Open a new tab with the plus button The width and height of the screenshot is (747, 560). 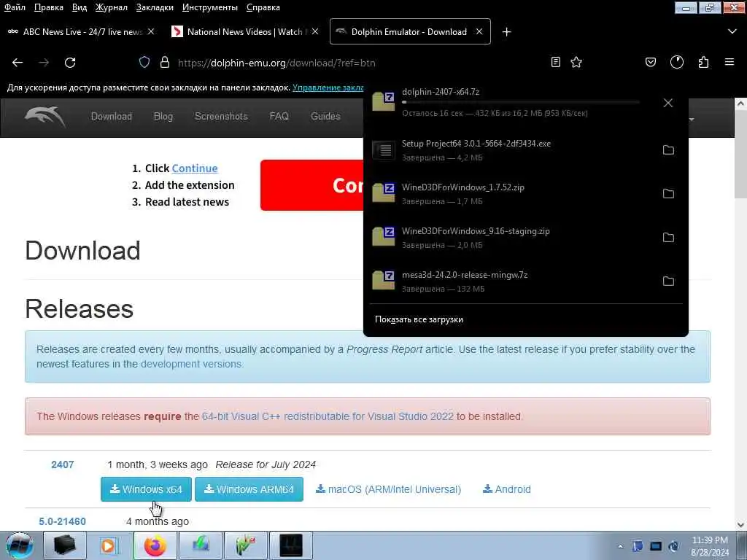point(506,32)
